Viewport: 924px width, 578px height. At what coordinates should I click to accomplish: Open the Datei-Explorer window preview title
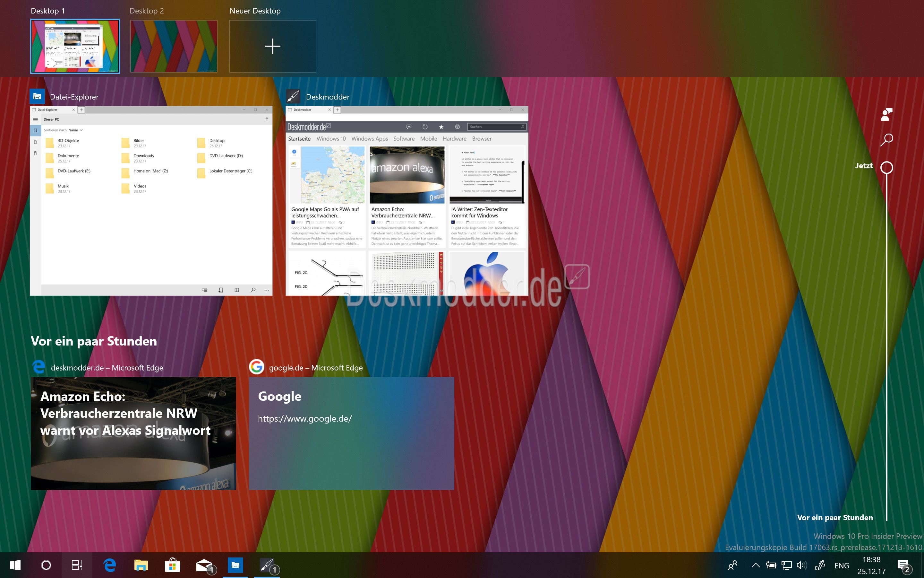tap(74, 97)
